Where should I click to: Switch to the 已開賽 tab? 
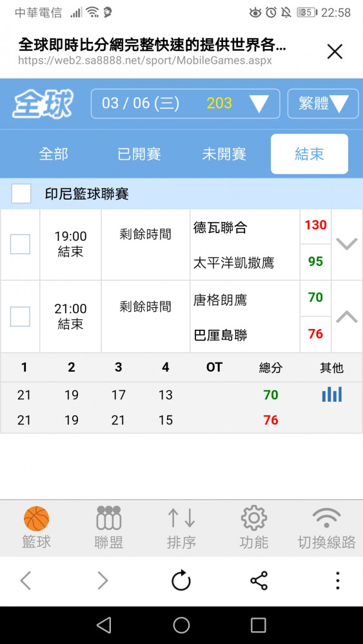pyautogui.click(x=139, y=154)
